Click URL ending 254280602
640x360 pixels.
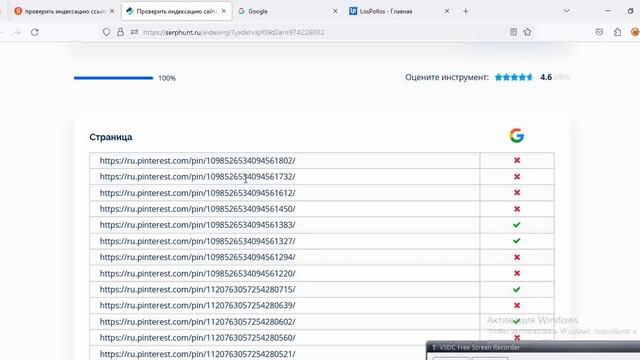click(x=197, y=322)
